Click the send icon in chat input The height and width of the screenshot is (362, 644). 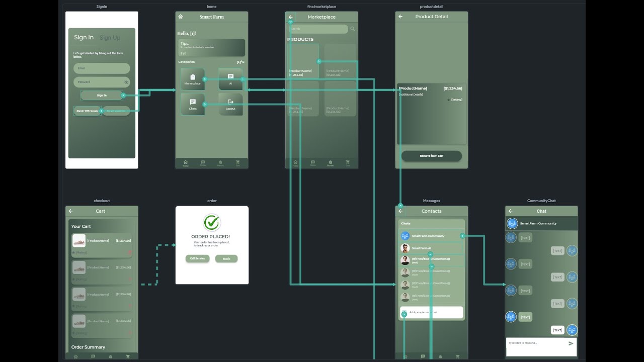571,343
